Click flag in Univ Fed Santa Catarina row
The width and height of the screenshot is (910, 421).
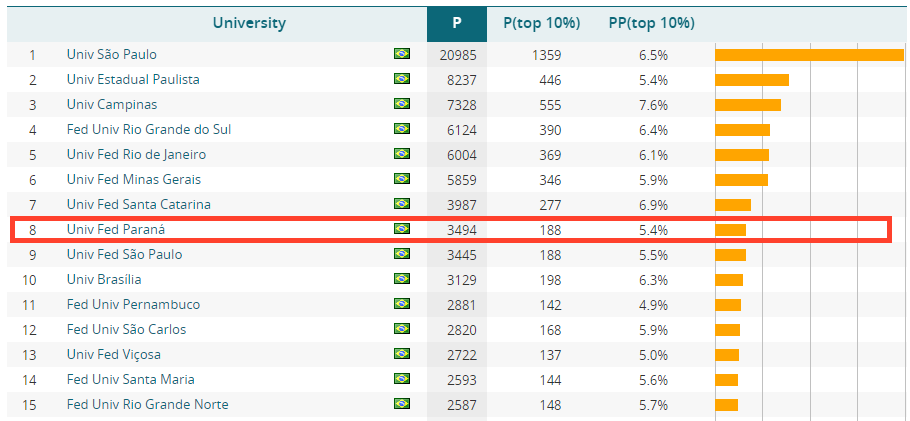pyautogui.click(x=402, y=204)
